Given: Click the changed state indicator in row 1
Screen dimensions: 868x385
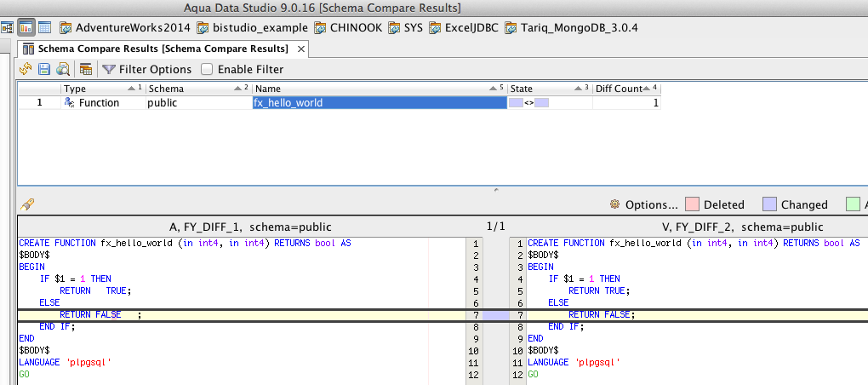Looking at the screenshot, I should pyautogui.click(x=528, y=102).
